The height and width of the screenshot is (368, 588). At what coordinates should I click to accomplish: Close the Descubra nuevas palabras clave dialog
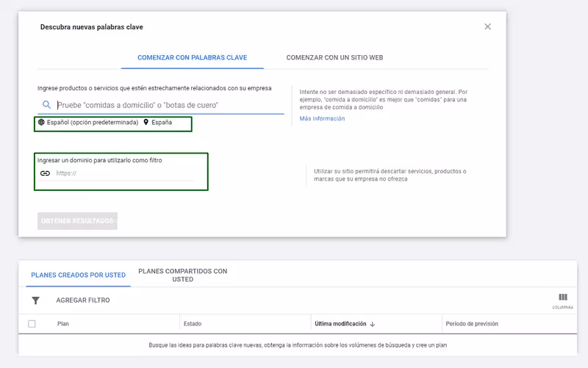[487, 26]
